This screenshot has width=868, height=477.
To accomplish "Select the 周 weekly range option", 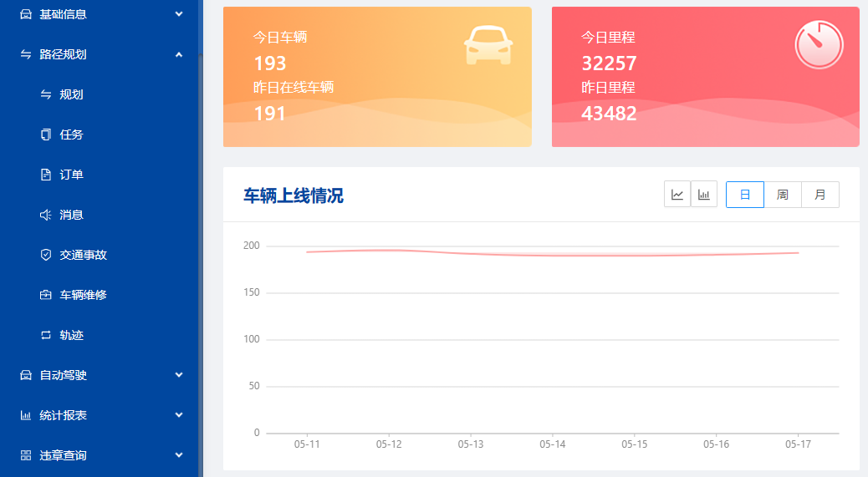I will click(x=783, y=195).
